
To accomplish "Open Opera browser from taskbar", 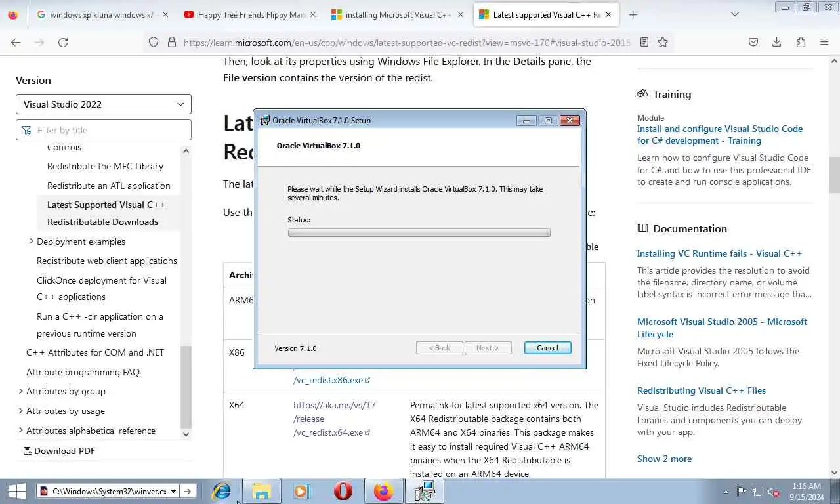I will pyautogui.click(x=343, y=491).
